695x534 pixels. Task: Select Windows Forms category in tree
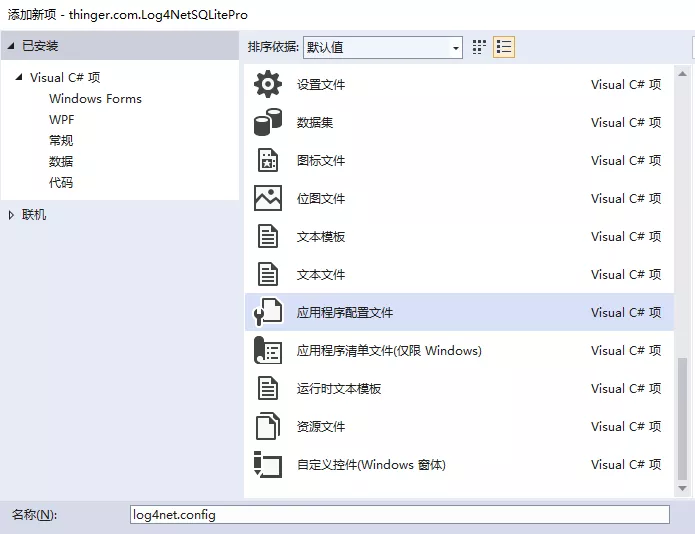[x=95, y=99]
